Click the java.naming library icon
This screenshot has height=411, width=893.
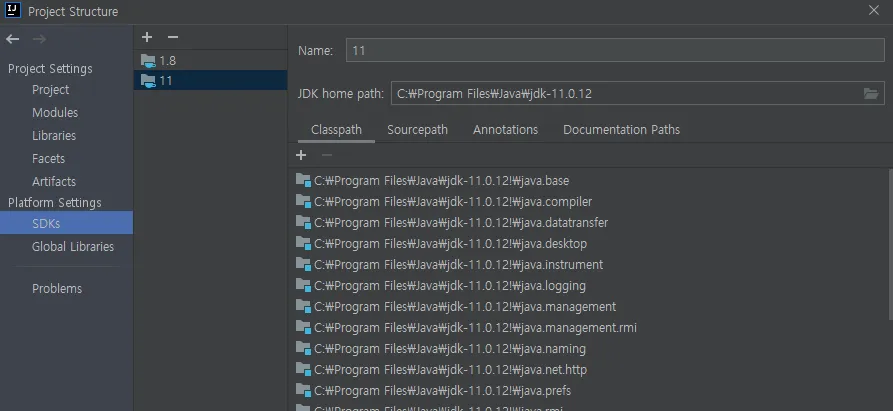coord(304,349)
